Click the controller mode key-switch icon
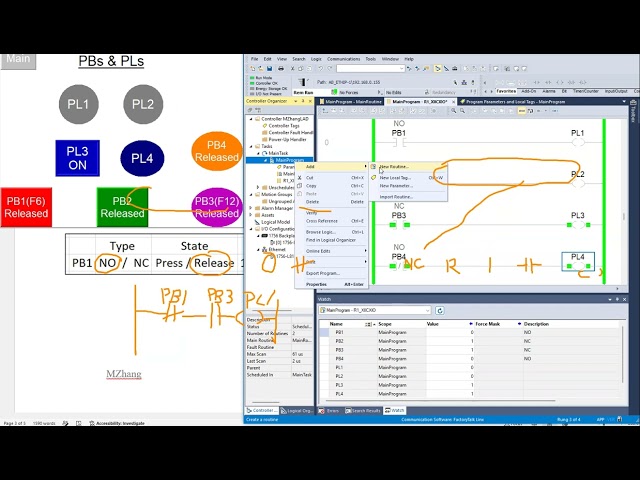 point(302,82)
